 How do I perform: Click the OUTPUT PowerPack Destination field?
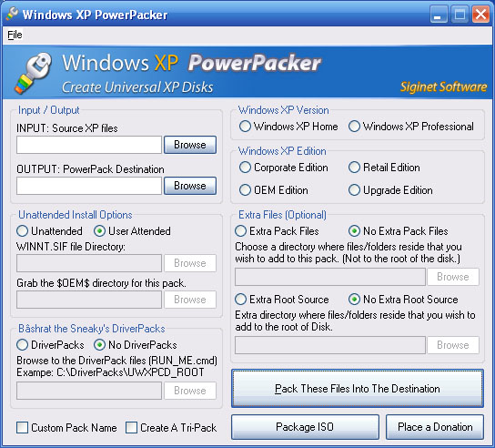point(89,186)
